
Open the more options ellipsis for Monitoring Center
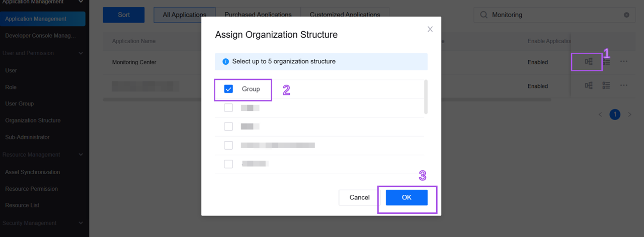[624, 62]
